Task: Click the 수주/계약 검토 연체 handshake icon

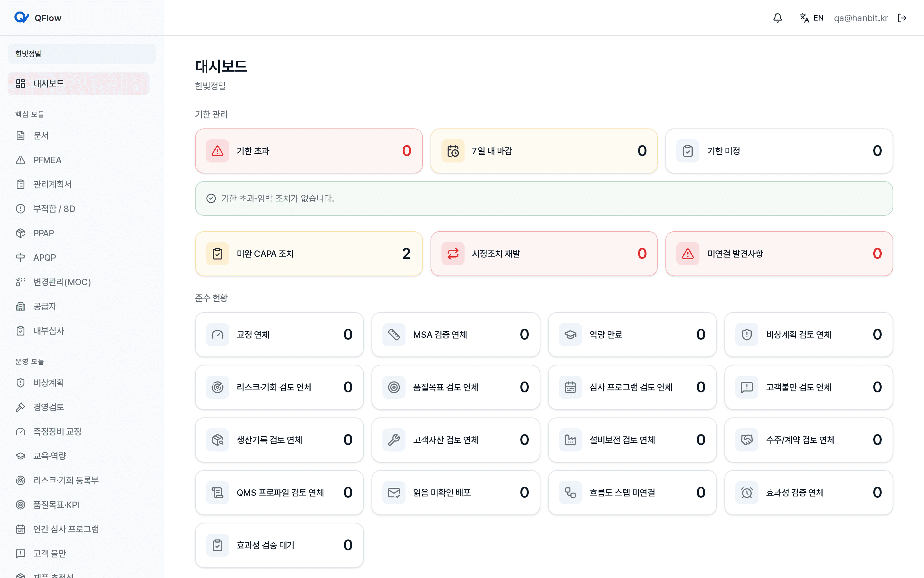Action: (x=747, y=440)
